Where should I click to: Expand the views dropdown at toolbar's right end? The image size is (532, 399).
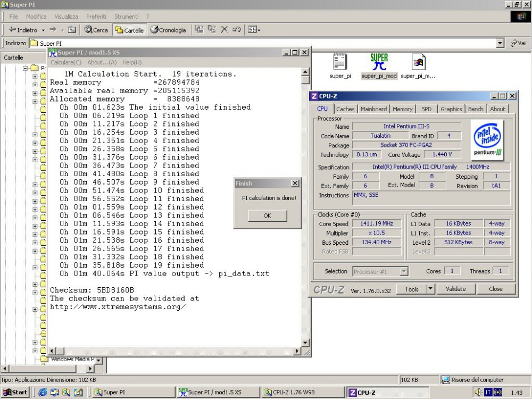point(254,30)
